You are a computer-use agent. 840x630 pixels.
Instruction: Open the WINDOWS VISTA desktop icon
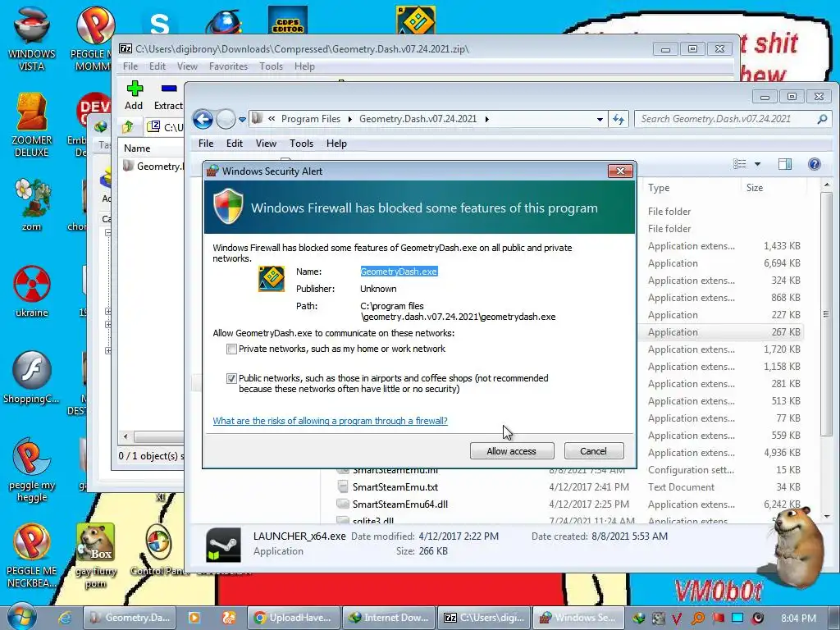(x=32, y=39)
